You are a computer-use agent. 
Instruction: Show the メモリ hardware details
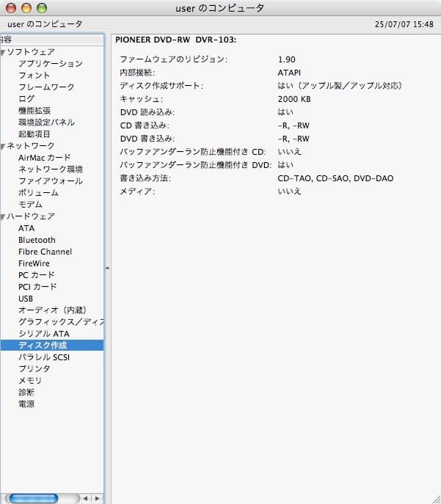(x=30, y=381)
